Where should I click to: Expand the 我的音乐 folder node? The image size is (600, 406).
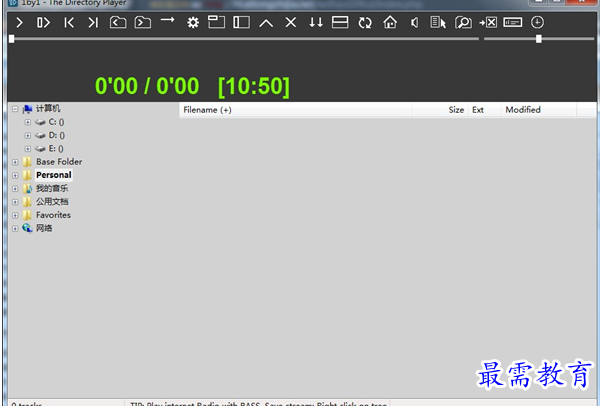pyautogui.click(x=15, y=189)
